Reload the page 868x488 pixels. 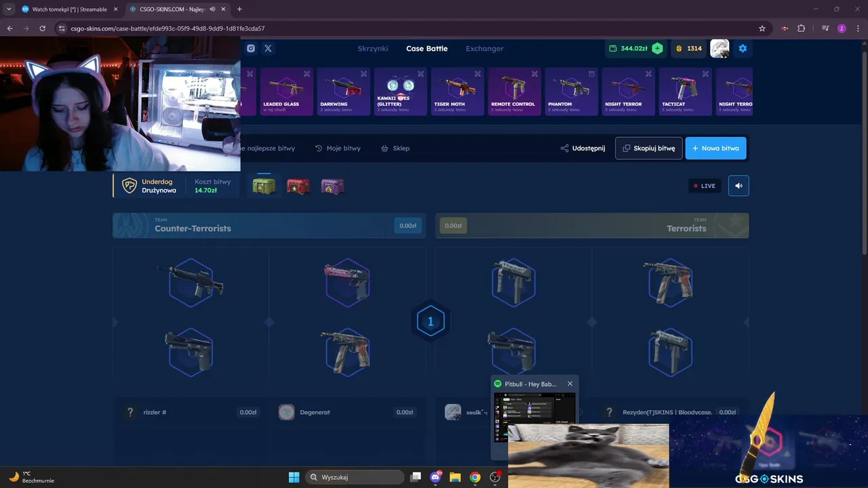click(x=42, y=28)
